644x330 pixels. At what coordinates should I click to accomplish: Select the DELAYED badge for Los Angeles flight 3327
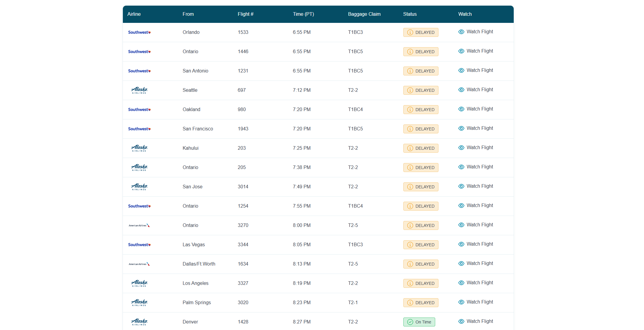tap(421, 283)
